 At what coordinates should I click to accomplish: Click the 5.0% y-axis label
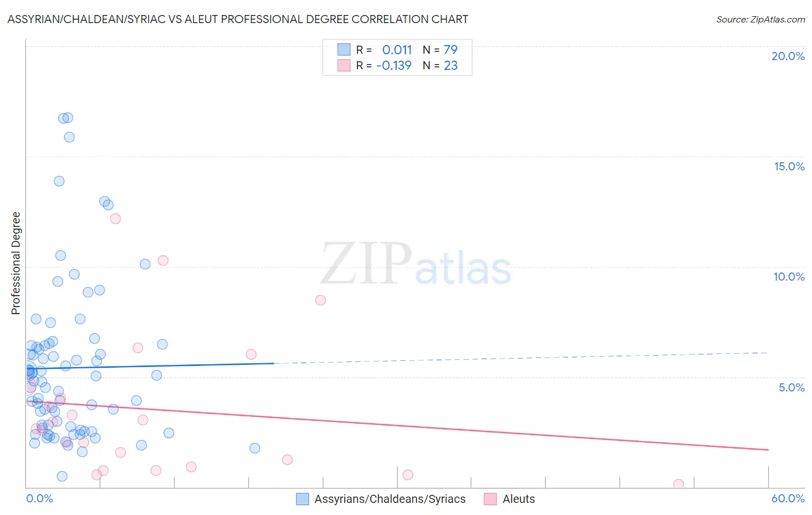(791, 387)
